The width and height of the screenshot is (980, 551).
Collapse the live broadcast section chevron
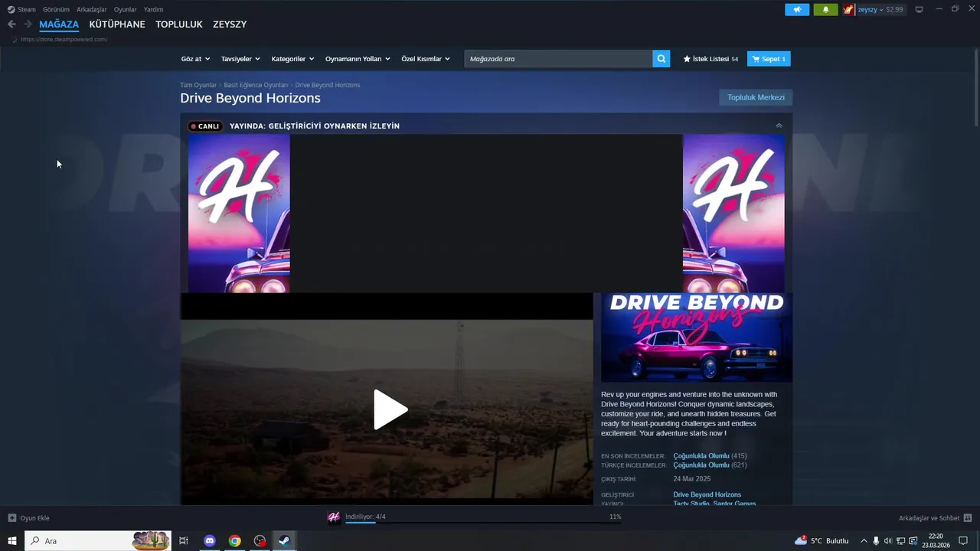click(x=779, y=126)
